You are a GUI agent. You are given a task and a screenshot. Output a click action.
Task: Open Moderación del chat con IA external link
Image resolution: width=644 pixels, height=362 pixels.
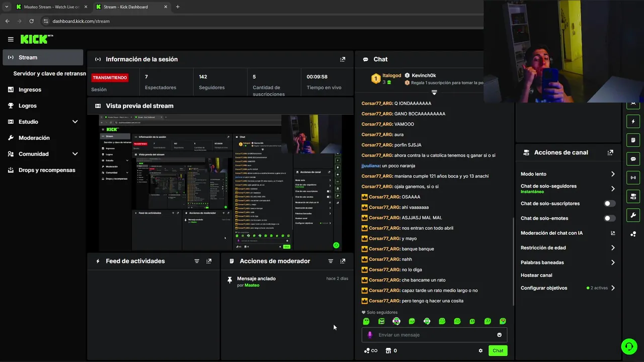pyautogui.click(x=613, y=233)
